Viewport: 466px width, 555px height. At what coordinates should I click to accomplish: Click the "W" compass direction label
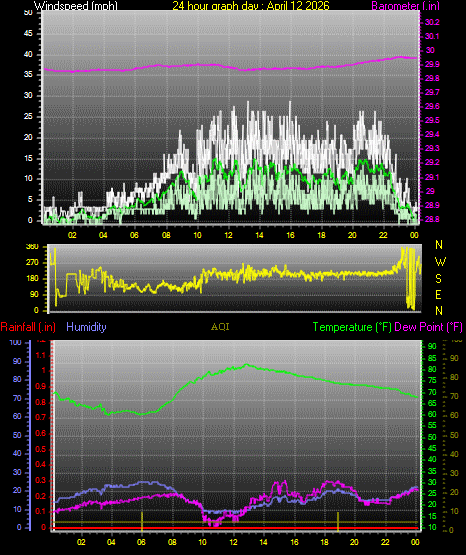click(440, 262)
